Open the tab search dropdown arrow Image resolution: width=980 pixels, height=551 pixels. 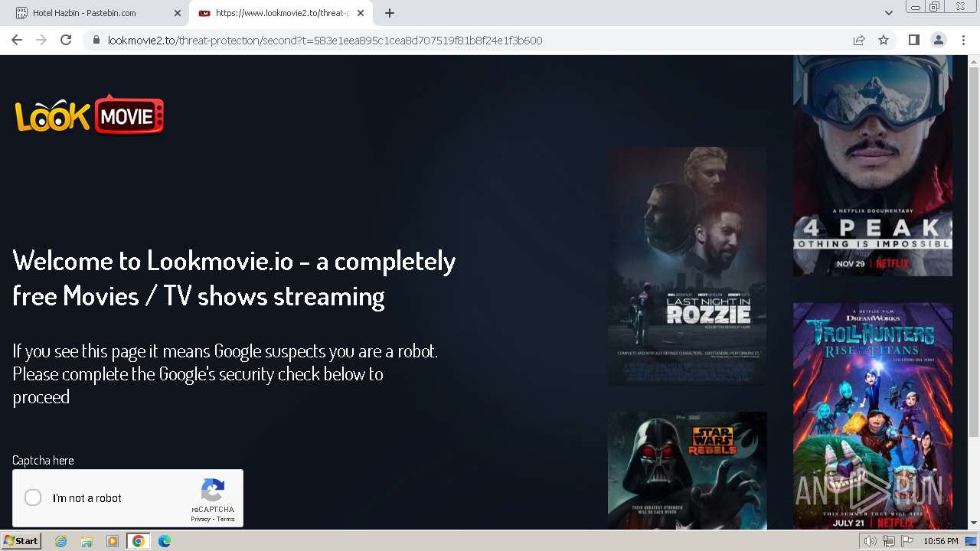point(889,13)
